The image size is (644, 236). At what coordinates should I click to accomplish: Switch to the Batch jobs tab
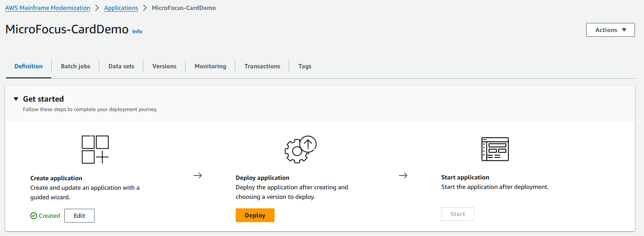tap(76, 66)
